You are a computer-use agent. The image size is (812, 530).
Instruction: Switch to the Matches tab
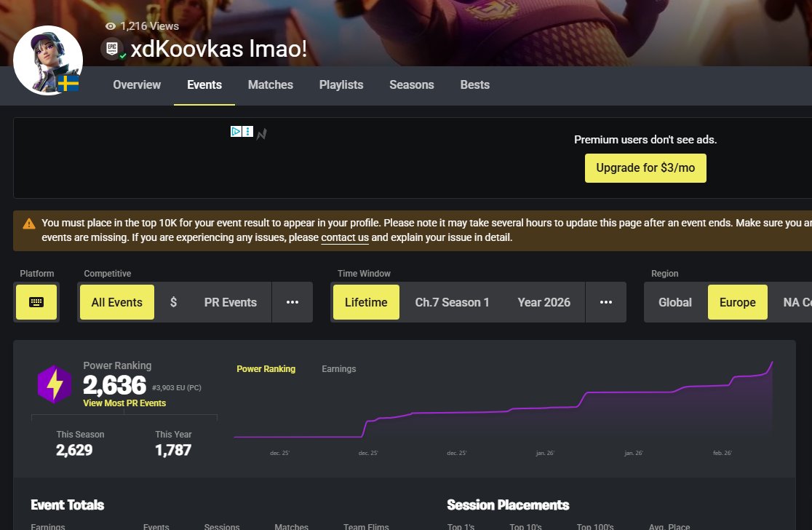271,85
